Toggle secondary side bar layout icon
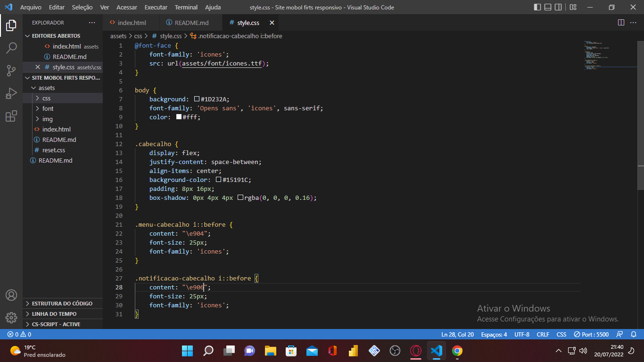The image size is (644, 362). [x=559, y=7]
